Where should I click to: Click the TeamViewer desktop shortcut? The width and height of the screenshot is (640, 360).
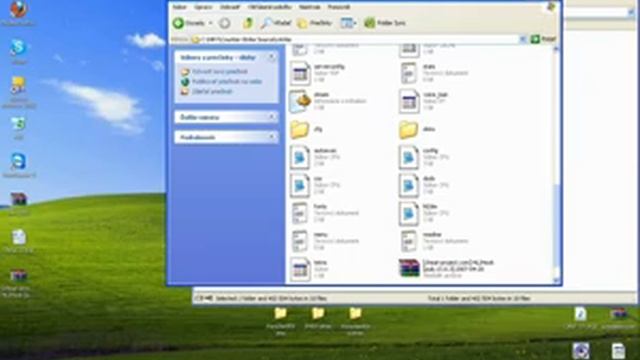click(x=18, y=162)
